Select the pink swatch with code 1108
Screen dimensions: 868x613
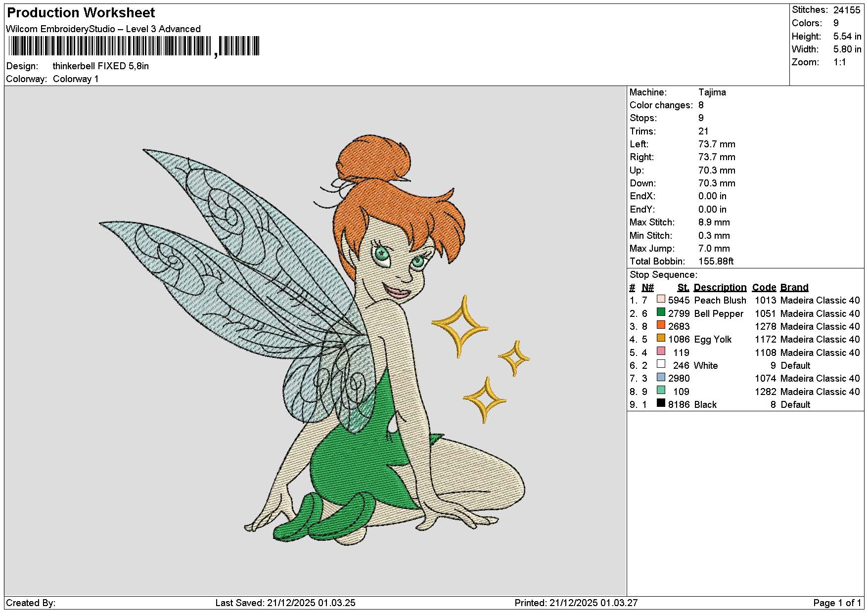pos(661,351)
